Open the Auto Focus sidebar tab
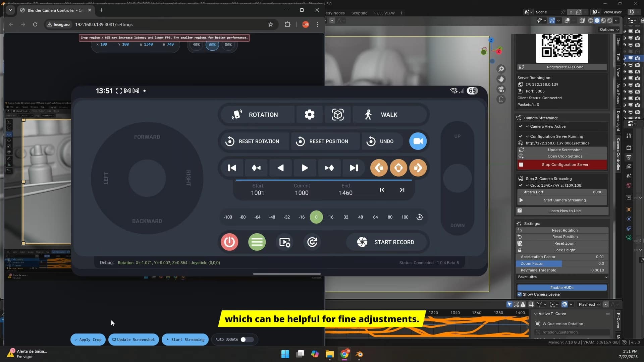 click(618, 94)
